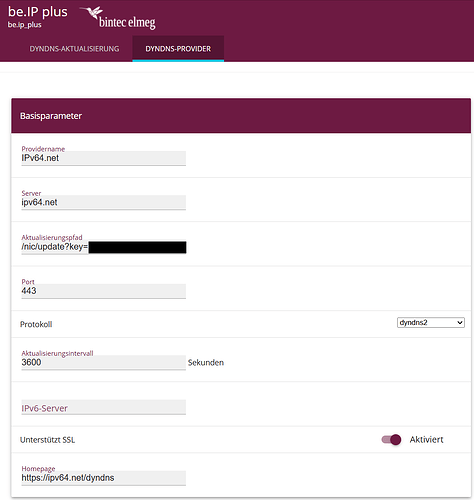
Task: Switch to the DYNDNS-AKTUALISIERUNG tab
Action: tap(74, 49)
